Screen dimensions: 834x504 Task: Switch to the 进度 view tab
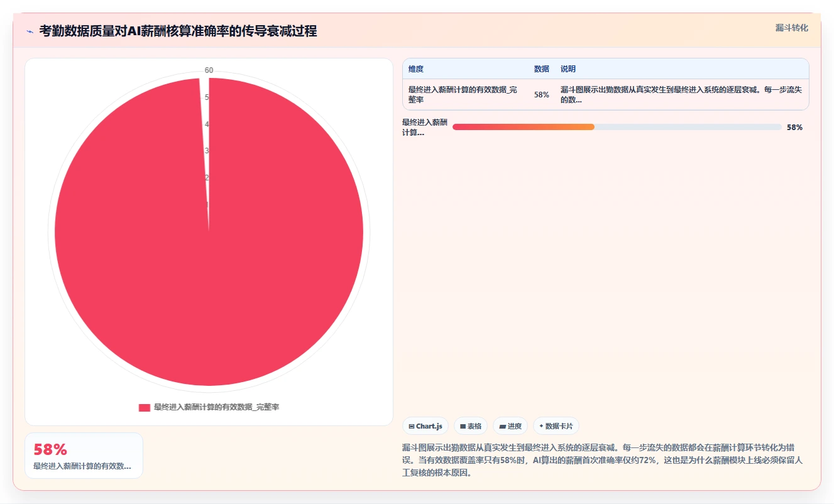tap(510, 426)
